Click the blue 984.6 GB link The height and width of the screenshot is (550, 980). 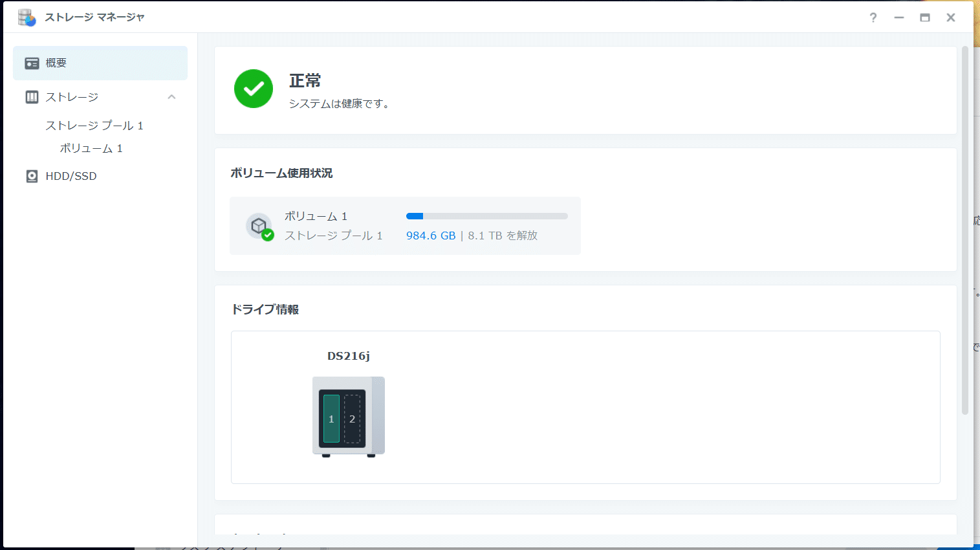coord(431,236)
